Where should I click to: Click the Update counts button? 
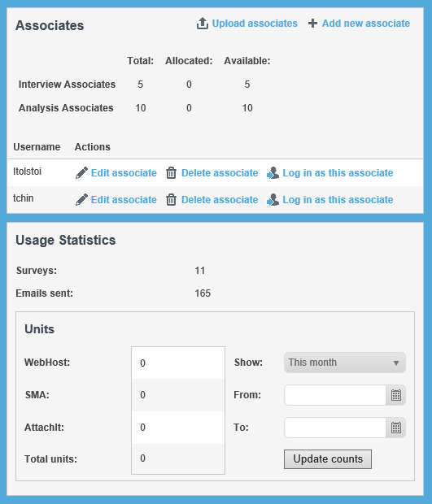coord(328,459)
